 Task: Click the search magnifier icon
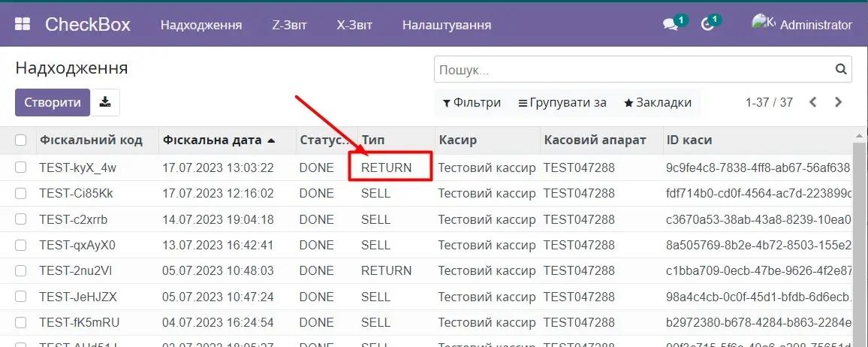tap(841, 70)
